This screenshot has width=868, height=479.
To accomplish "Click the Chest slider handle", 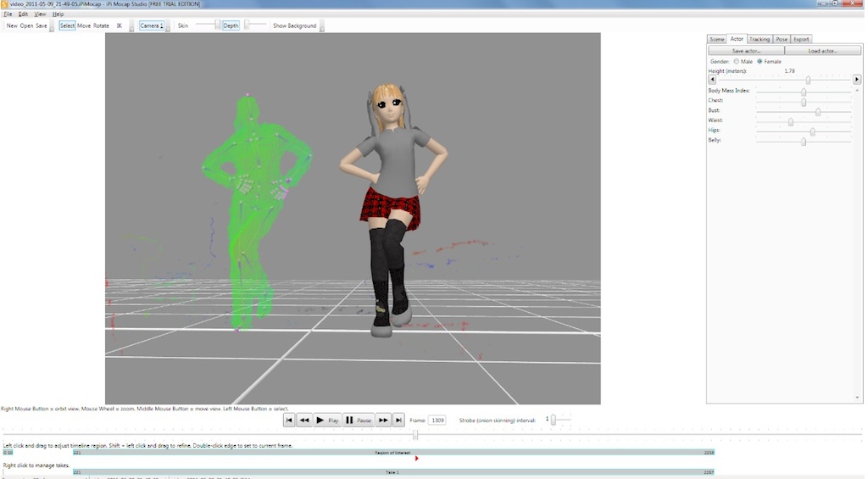I will (x=804, y=102).
